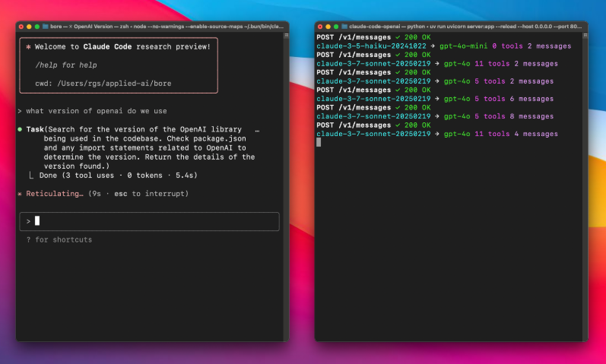
Task: Close the bore Claude Code terminal window
Action: (21, 27)
